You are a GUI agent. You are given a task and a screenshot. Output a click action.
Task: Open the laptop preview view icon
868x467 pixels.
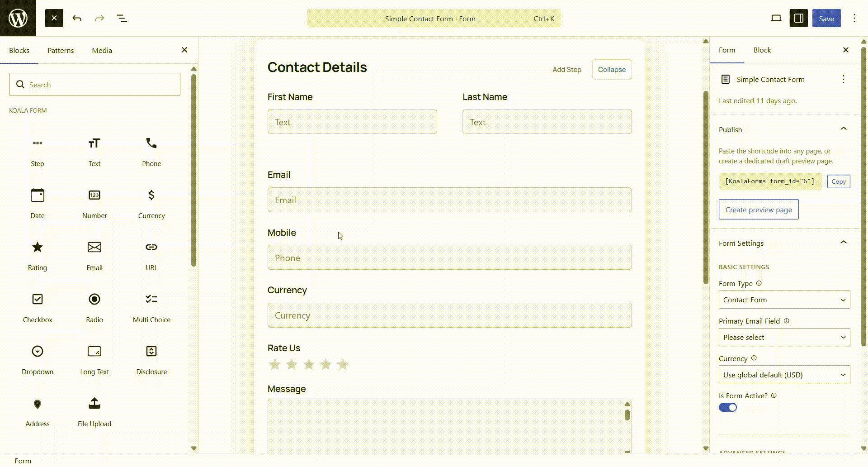(x=776, y=19)
